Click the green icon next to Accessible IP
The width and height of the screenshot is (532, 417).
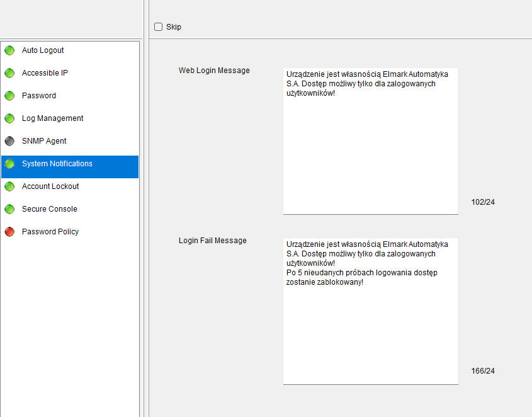coord(9,73)
